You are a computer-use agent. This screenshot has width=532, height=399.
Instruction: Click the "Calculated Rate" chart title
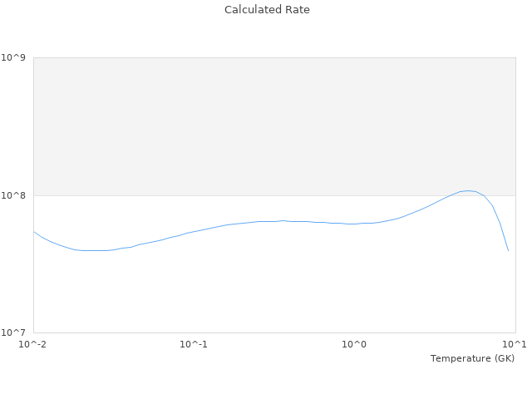pos(267,10)
